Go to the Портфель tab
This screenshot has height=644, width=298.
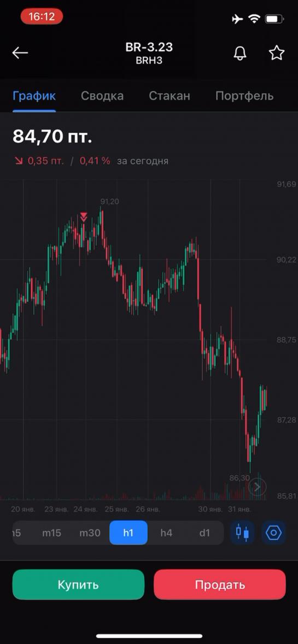244,96
